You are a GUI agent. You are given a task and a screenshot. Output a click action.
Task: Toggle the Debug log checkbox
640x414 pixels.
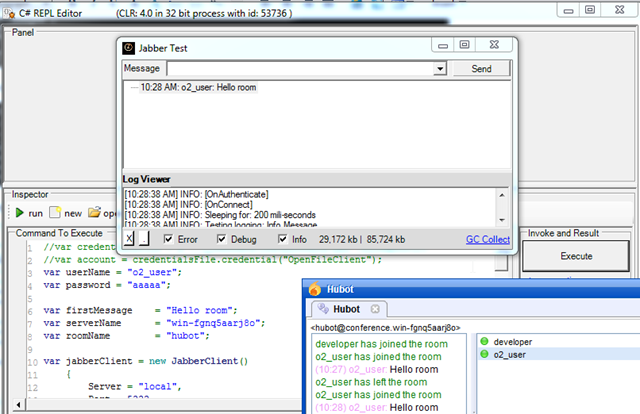coord(221,239)
